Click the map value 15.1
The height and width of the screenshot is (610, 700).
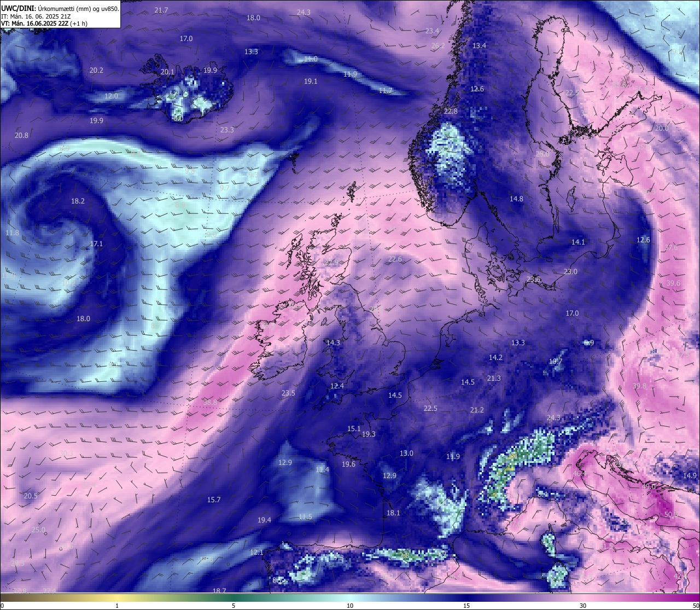[354, 428]
